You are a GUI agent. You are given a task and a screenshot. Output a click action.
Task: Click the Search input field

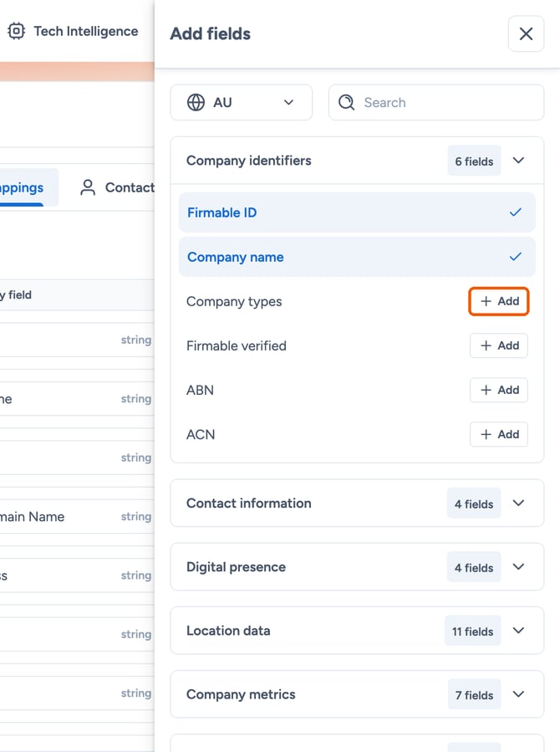click(x=436, y=102)
